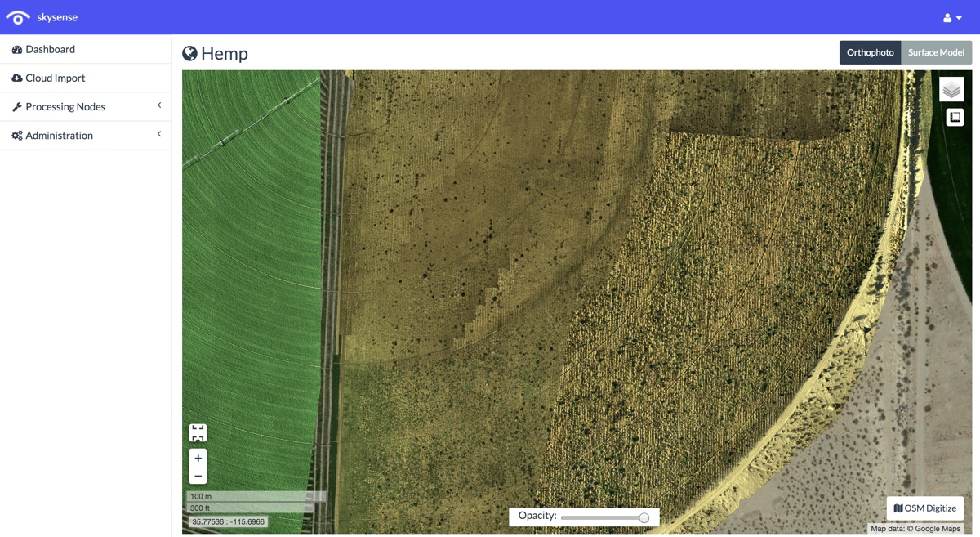Screen dimensions: 980x537
Task: Expand the Processing Nodes chevron
Action: point(159,105)
